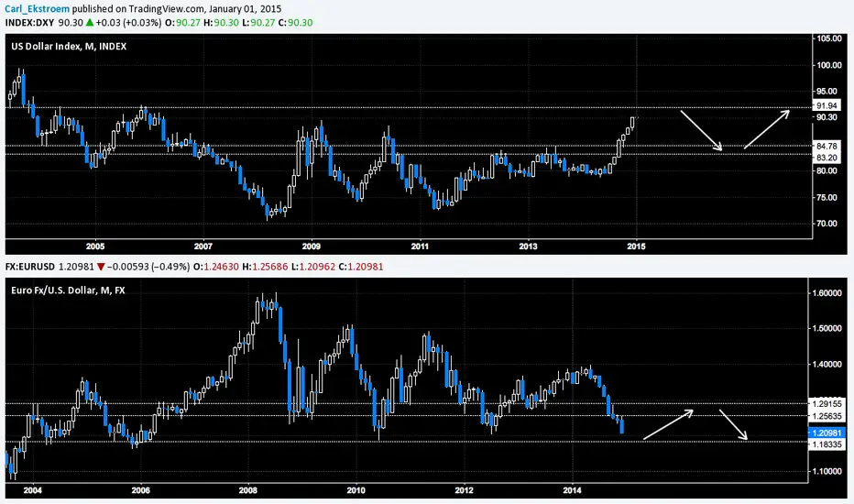This screenshot has height=504, width=854.
Task: Click the 2012 time axis label
Action: tap(464, 490)
